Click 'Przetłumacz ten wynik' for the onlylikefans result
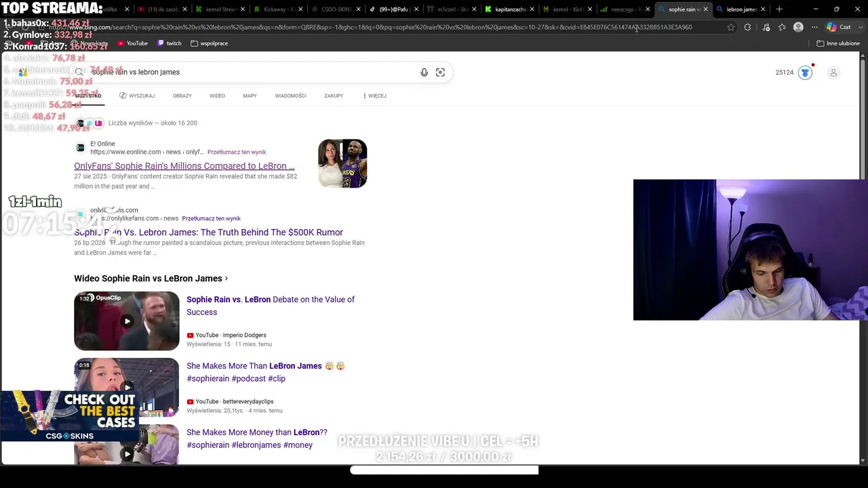This screenshot has width=868, height=488. (211, 218)
